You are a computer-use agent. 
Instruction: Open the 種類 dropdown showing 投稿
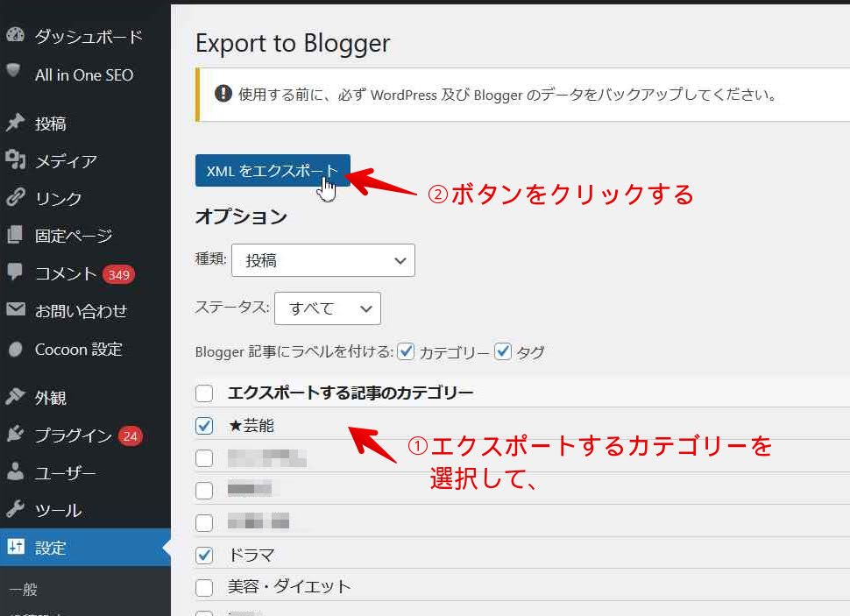pyautogui.click(x=323, y=260)
